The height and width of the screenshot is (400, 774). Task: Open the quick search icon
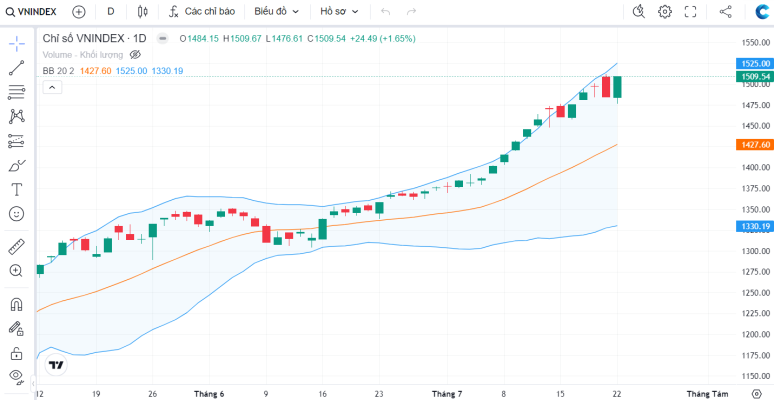(639, 12)
